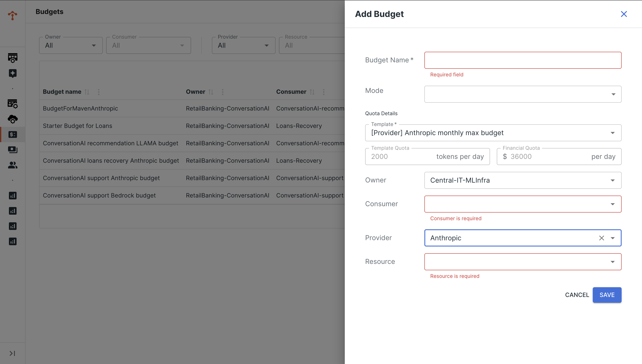Open the Consumer column options menu

click(x=324, y=92)
